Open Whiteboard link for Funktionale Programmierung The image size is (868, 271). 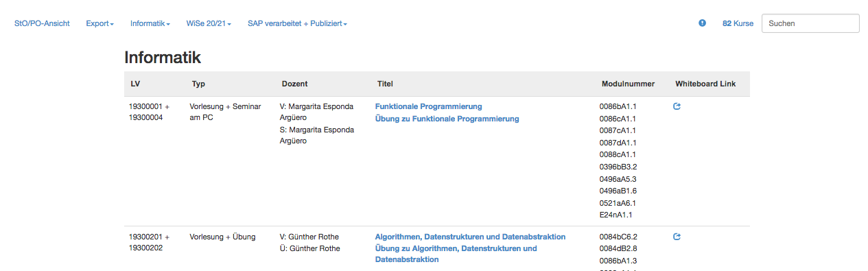[x=677, y=106]
